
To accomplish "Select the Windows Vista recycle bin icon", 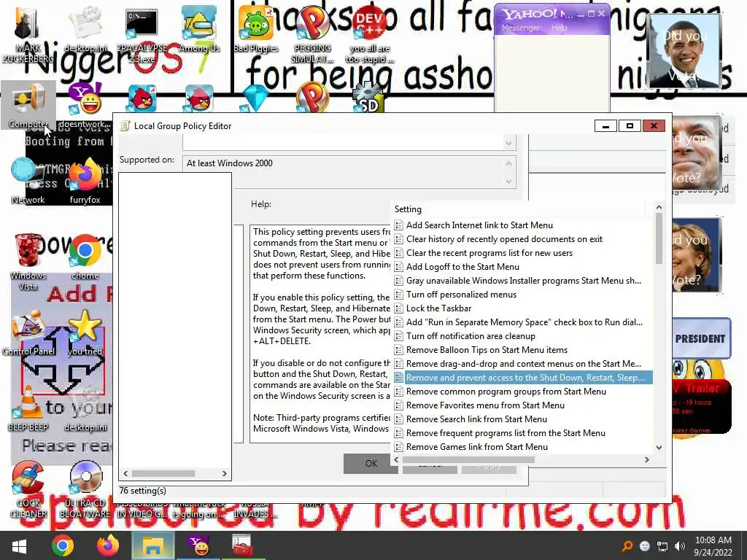I will click(x=28, y=262).
